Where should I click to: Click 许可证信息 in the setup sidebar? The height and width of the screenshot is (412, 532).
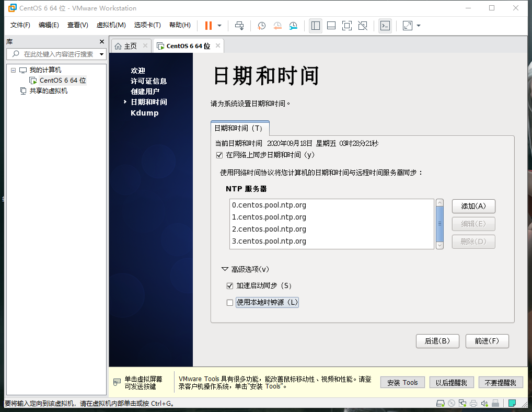(148, 81)
